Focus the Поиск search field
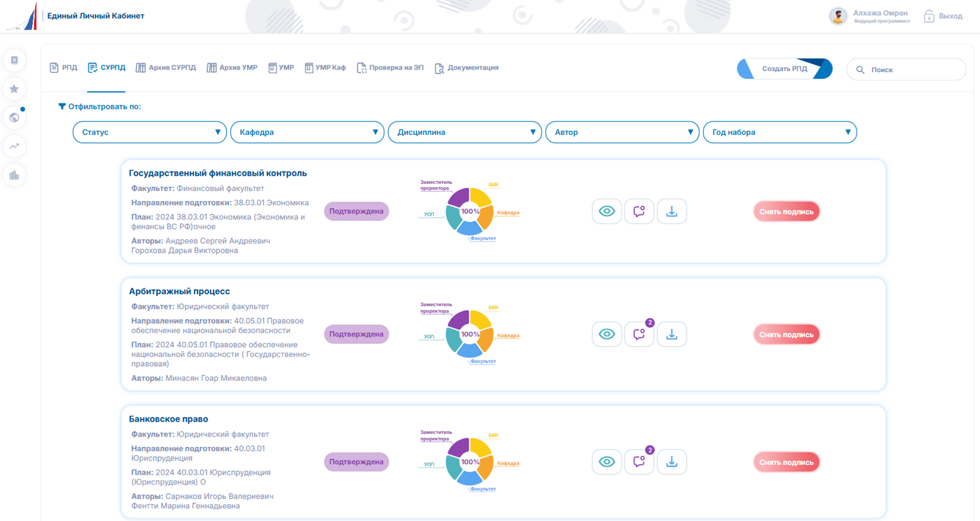This screenshot has height=521, width=980. (906, 70)
